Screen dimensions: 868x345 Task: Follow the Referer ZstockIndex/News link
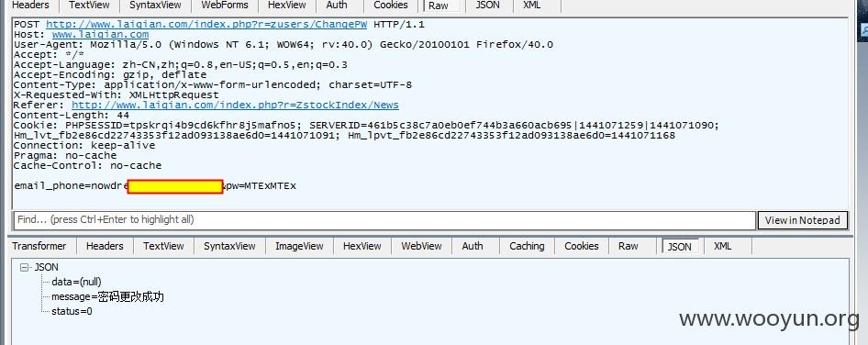[235, 105]
